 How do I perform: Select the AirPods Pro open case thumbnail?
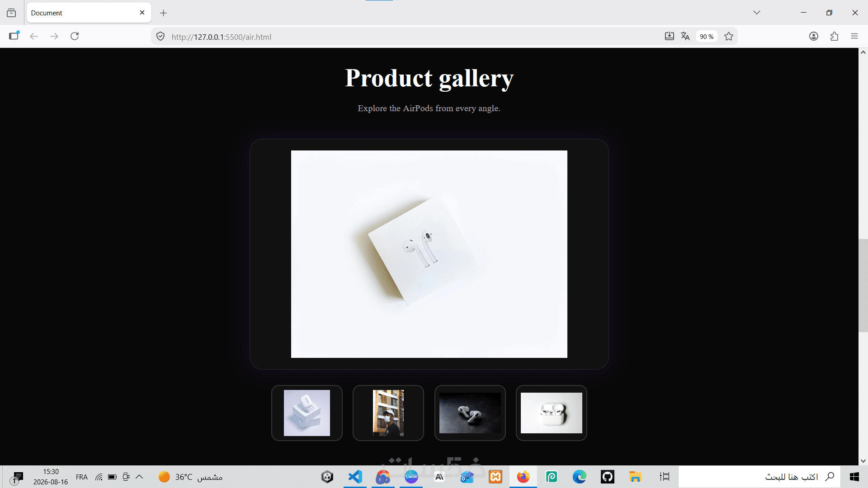click(552, 413)
